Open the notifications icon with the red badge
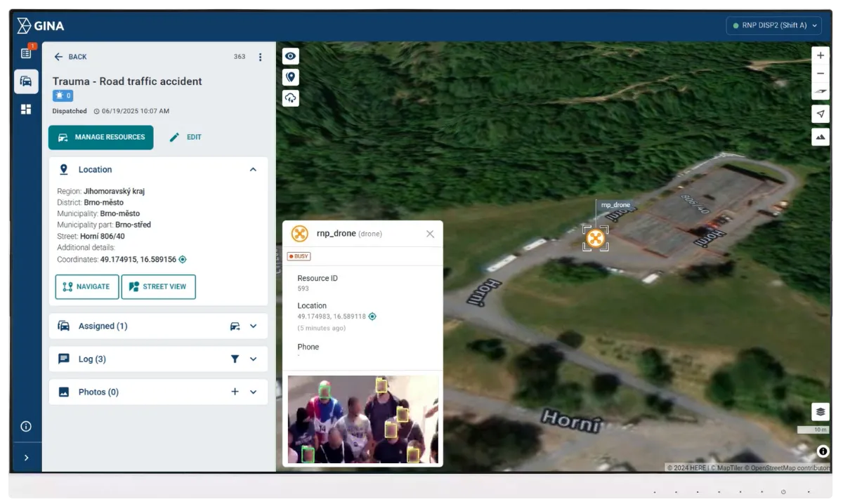The height and width of the screenshot is (504, 843). coord(26,53)
